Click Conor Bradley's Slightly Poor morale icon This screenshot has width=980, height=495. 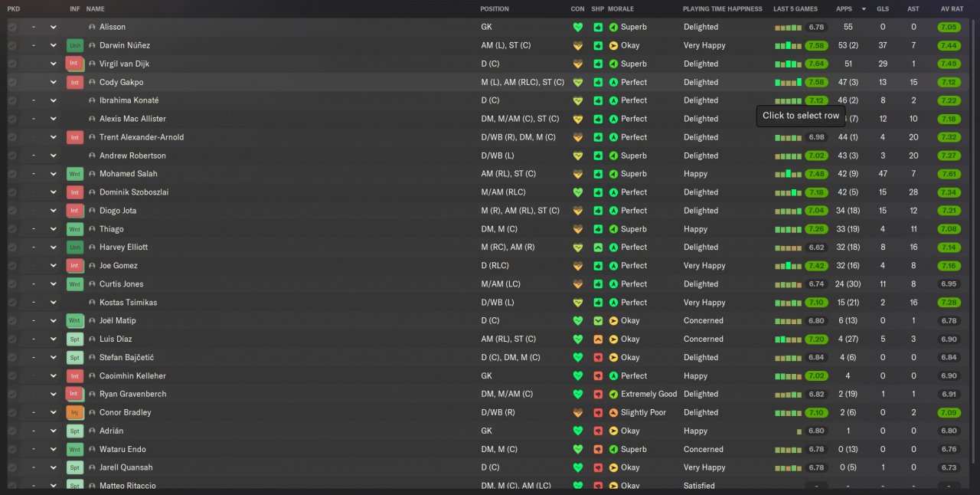tap(613, 412)
